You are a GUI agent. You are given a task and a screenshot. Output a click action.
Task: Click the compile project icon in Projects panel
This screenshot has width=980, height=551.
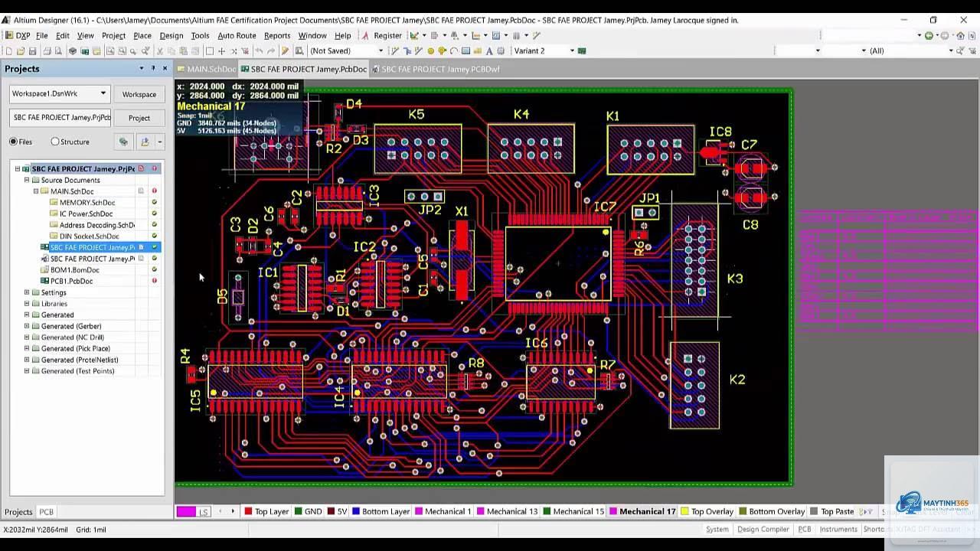pos(123,142)
